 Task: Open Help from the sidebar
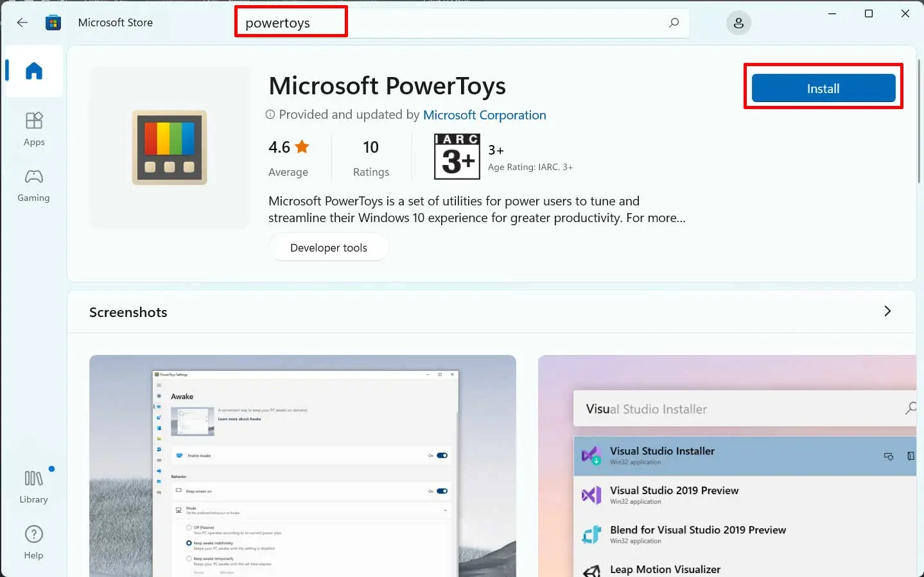tap(33, 542)
